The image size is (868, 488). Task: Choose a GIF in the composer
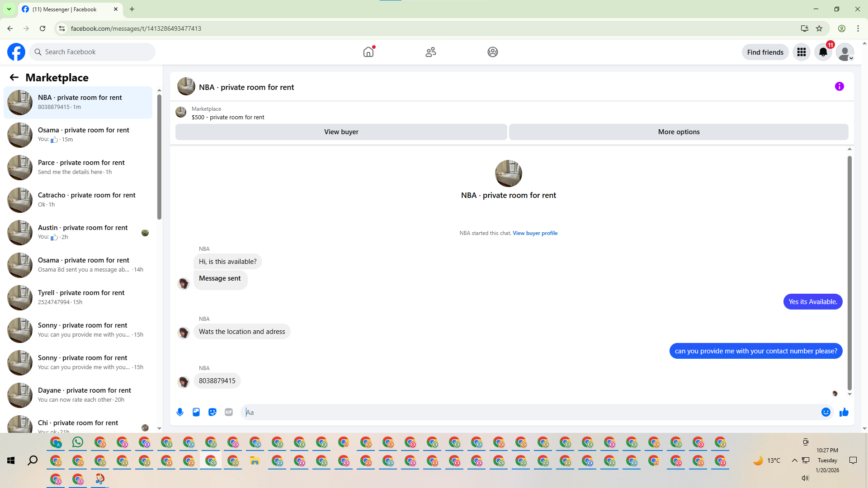point(229,412)
